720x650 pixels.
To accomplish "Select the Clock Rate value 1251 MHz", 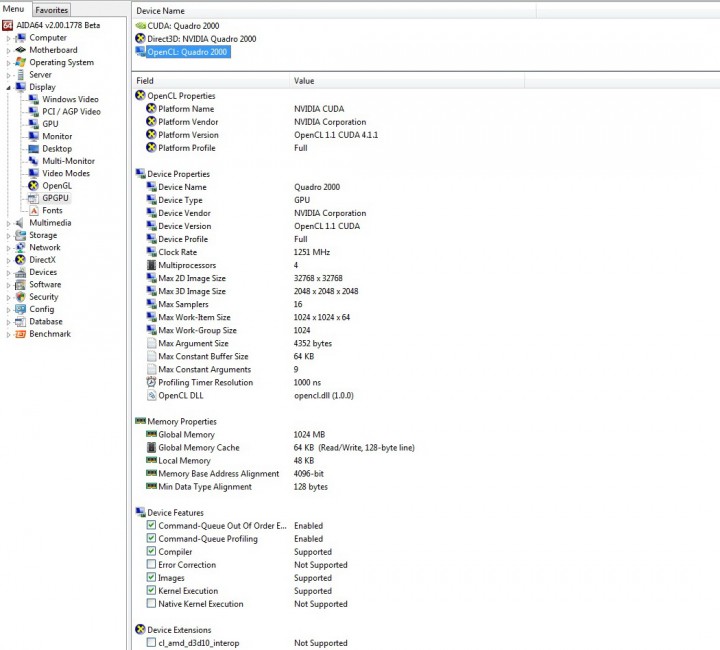I will point(312,252).
